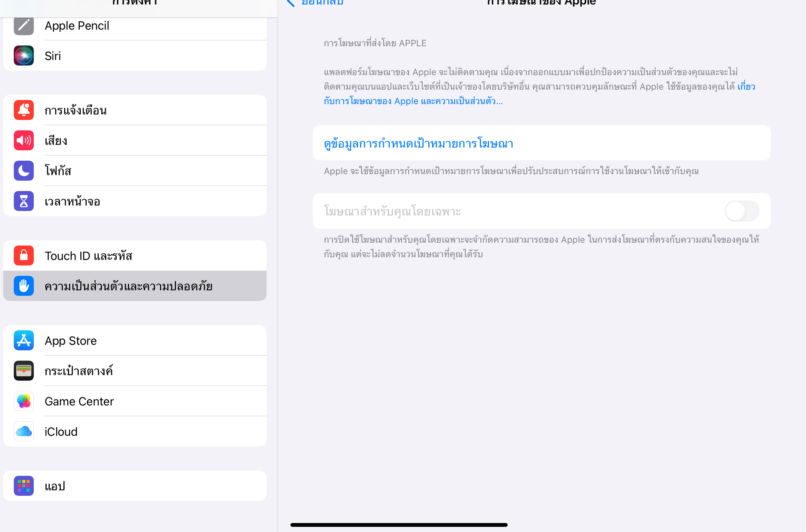
Task: Open View Ad Targeting Information link
Action: (418, 143)
